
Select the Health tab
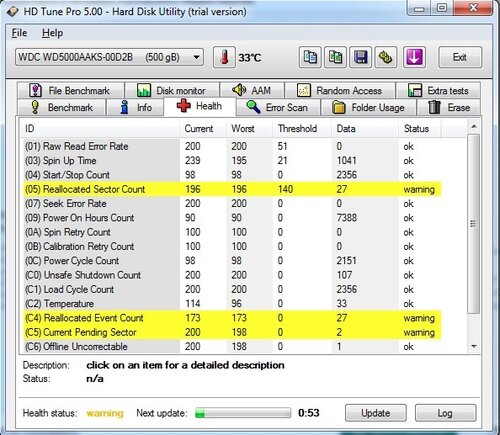[200, 106]
